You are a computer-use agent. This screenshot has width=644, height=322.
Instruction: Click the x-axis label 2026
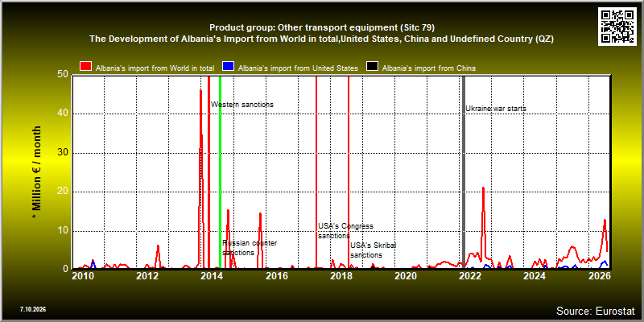600,276
